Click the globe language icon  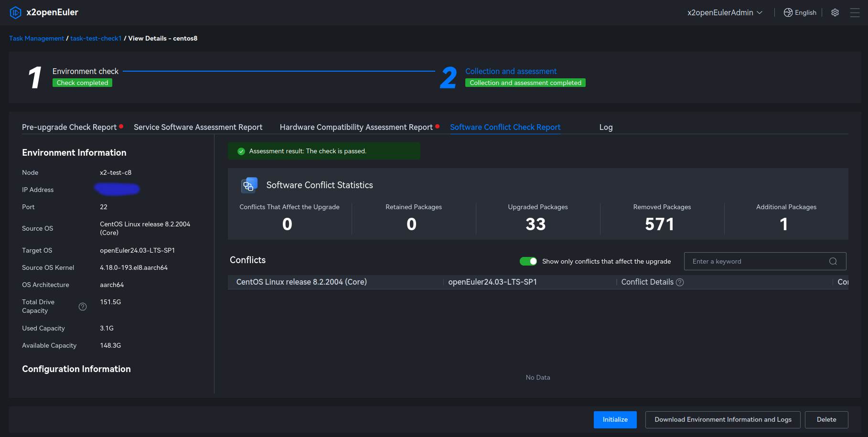pyautogui.click(x=788, y=12)
